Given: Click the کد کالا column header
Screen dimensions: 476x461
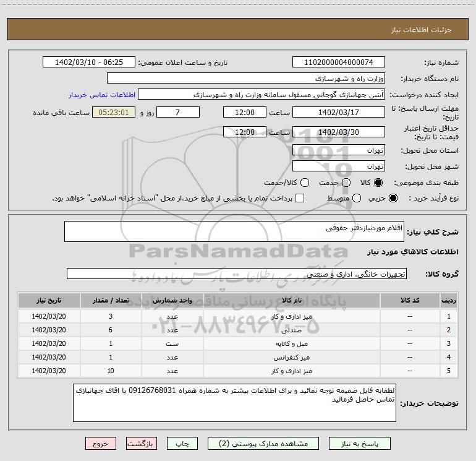Looking at the screenshot, I should (x=410, y=300).
